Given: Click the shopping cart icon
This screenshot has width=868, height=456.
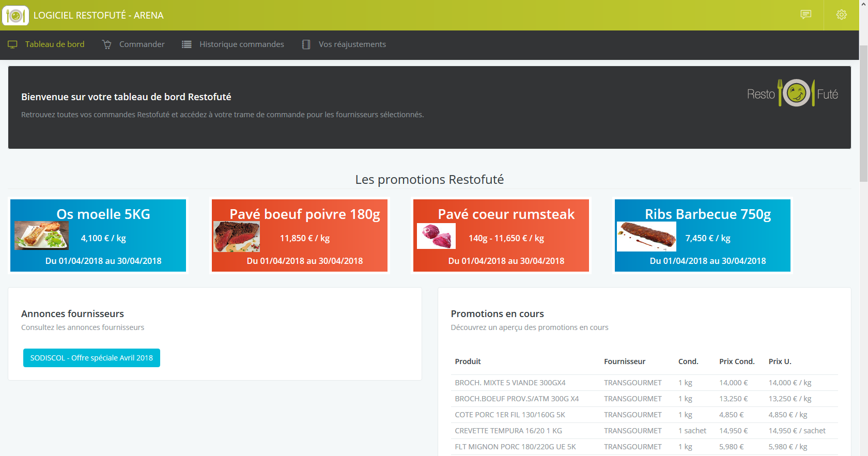Looking at the screenshot, I should (x=107, y=44).
